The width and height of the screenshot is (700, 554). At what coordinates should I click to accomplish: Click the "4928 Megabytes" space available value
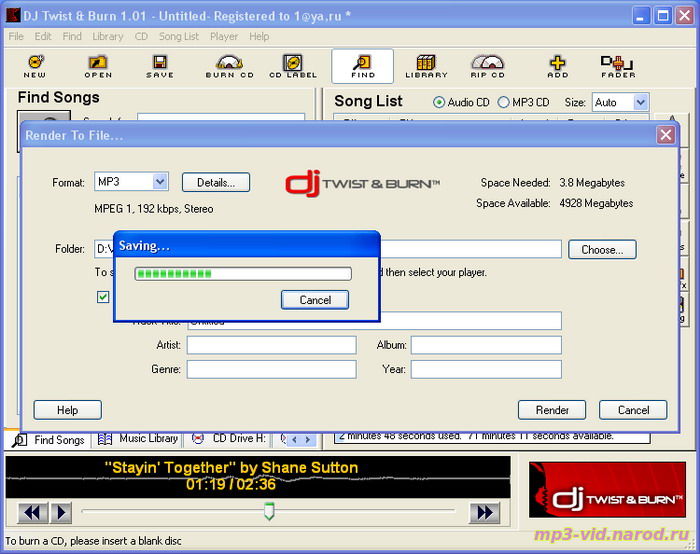coord(596,203)
